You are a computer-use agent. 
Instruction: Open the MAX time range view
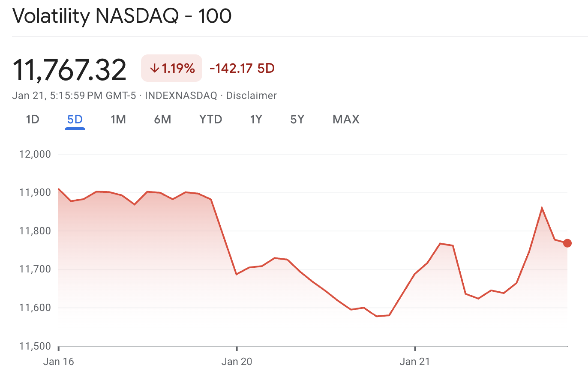click(x=345, y=120)
